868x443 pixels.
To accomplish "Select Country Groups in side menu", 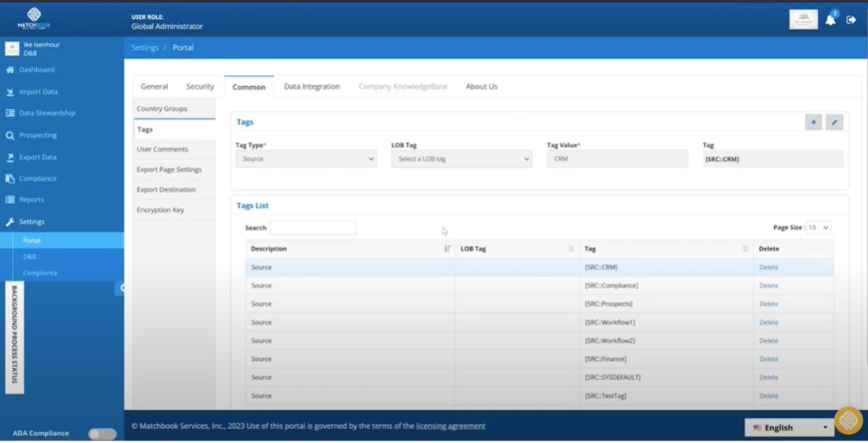I will pyautogui.click(x=174, y=109).
